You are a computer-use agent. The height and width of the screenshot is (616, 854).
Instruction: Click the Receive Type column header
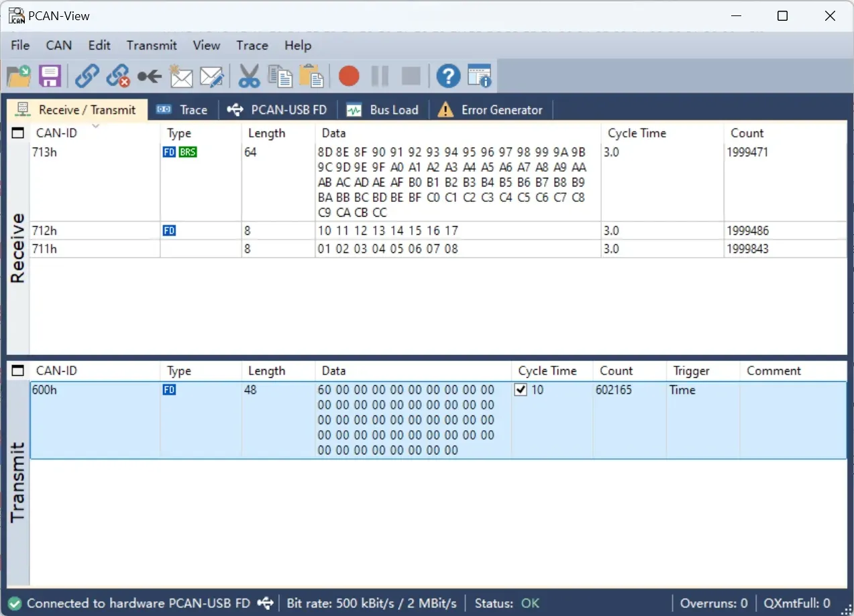[x=201, y=133]
